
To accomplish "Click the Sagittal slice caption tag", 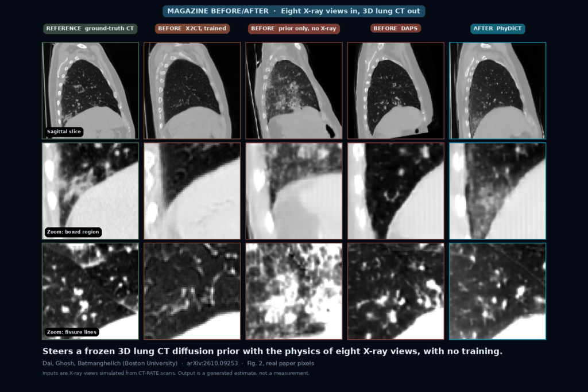I will pyautogui.click(x=64, y=131).
